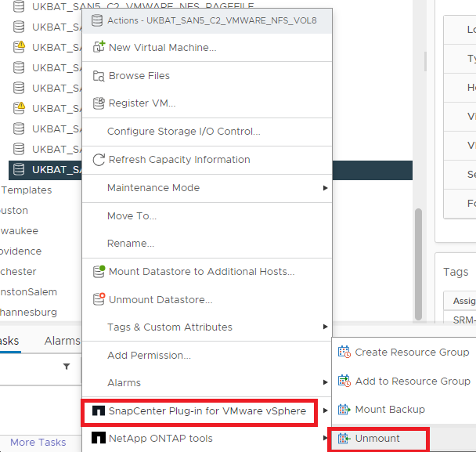The image size is (476, 452).
Task: Select the tree item ending in 'nstonSalem'
Action: click(28, 292)
